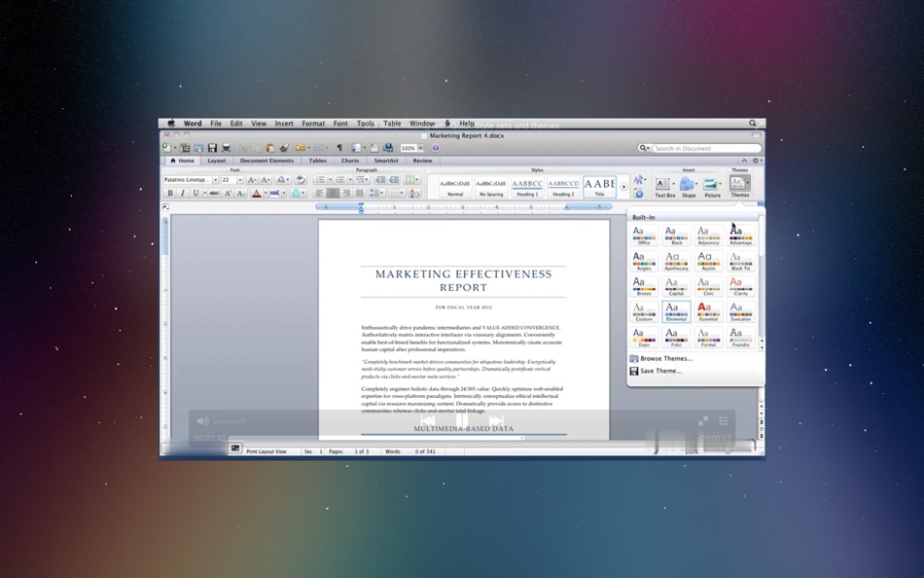The image size is (924, 578).
Task: Click the Shrink Font button
Action: coord(266,179)
